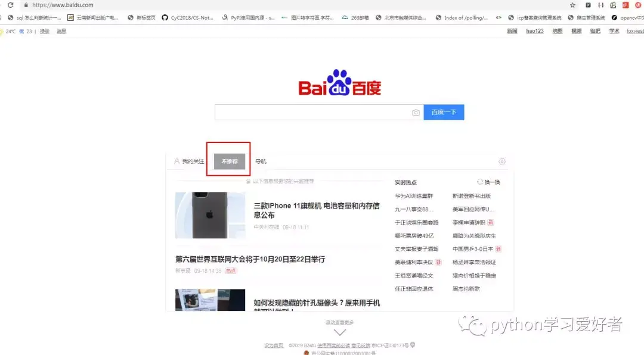This screenshot has height=355, width=644.
Task: Click the iPhone 11 news thumbnail
Action: [x=210, y=215]
